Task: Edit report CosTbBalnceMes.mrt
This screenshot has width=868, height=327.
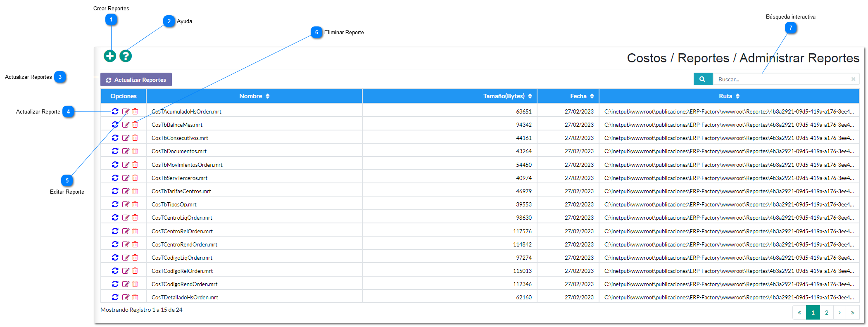Action: (x=126, y=125)
